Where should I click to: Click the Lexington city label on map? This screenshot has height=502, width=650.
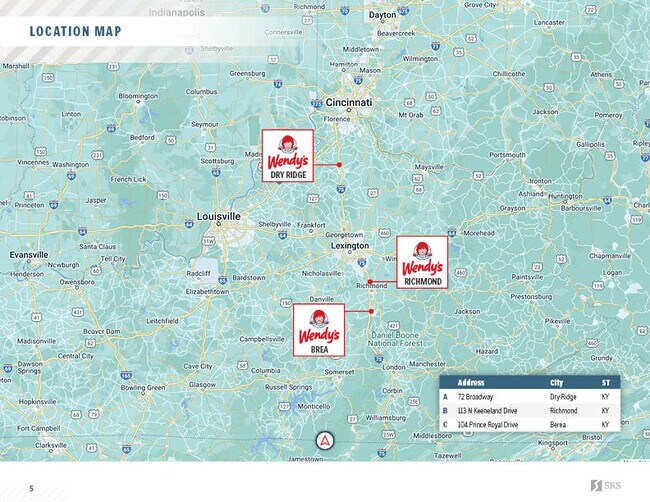(350, 245)
